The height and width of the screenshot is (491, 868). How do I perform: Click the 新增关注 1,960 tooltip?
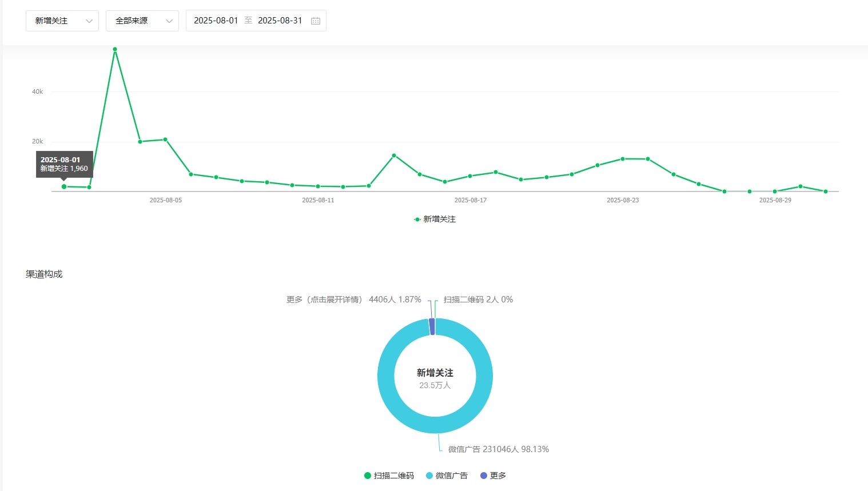[65, 164]
